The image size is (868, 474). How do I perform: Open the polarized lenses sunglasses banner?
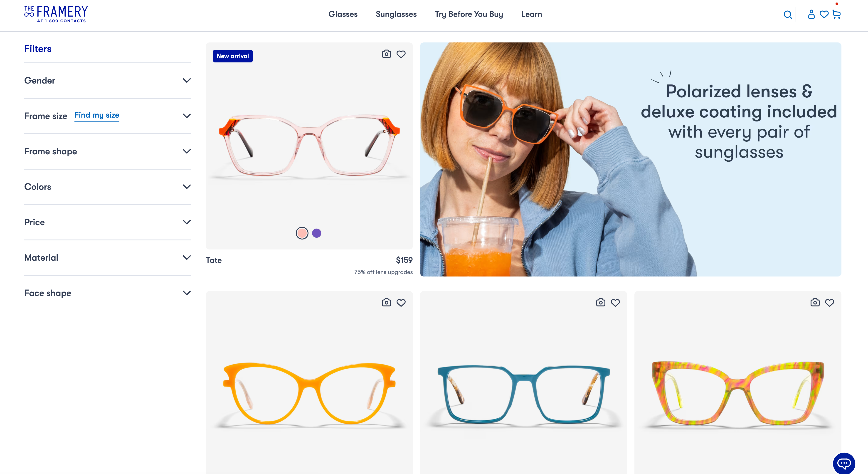click(x=630, y=159)
